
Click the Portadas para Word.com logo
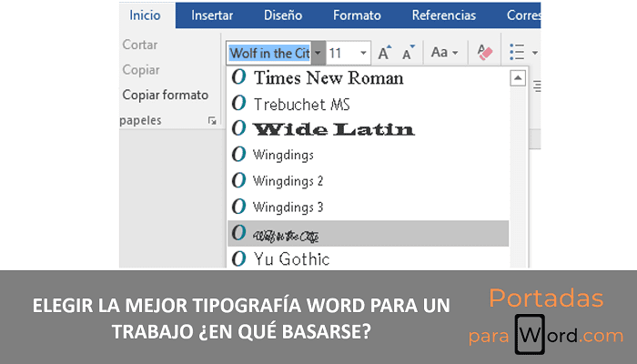coord(546,319)
